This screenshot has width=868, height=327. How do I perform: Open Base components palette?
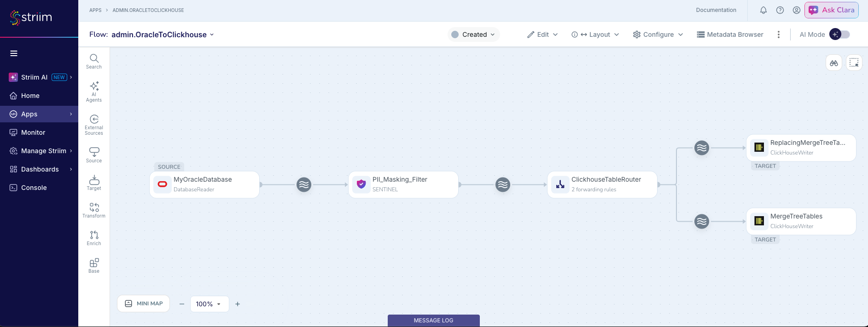point(94,265)
